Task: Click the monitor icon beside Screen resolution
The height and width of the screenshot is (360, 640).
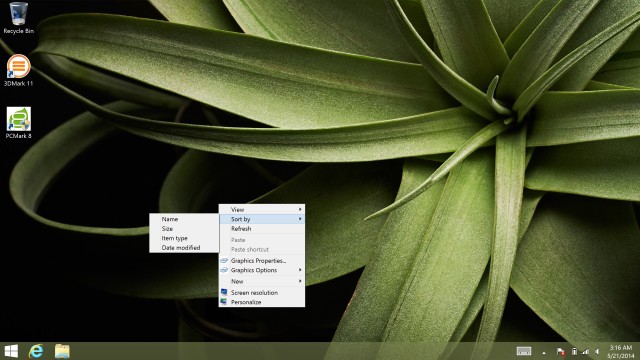Action: (x=224, y=292)
